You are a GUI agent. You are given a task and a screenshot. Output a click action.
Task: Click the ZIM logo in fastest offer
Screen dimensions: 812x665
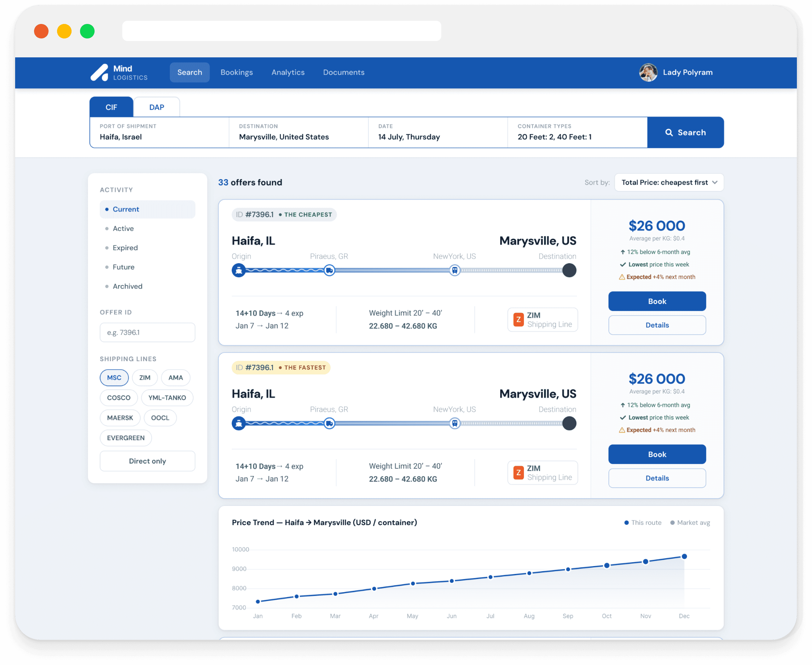pyautogui.click(x=518, y=473)
